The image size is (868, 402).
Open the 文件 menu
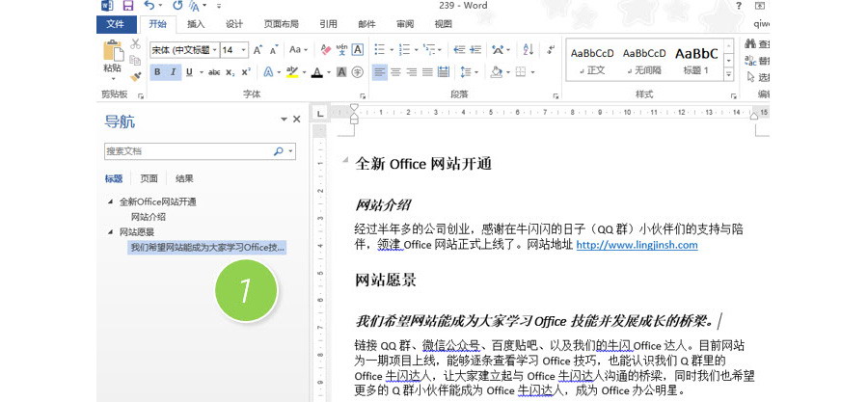tap(116, 24)
